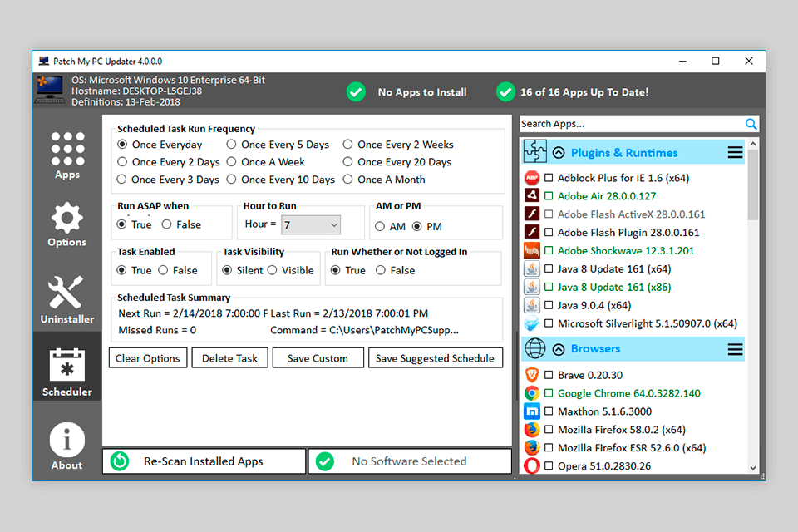Viewport: 798px width, 532px height.
Task: Open the About info section
Action: (66, 446)
